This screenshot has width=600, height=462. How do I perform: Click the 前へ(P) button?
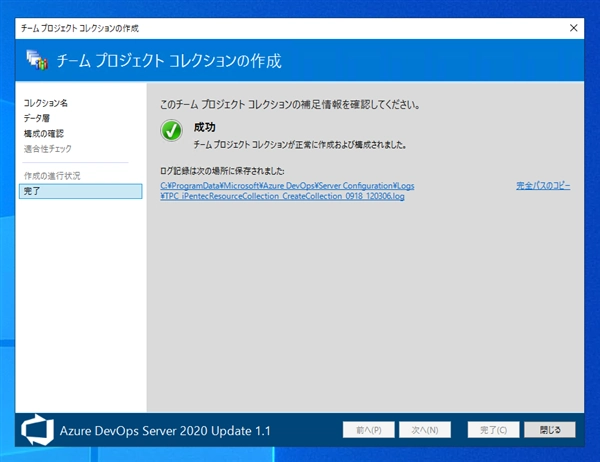click(x=368, y=430)
